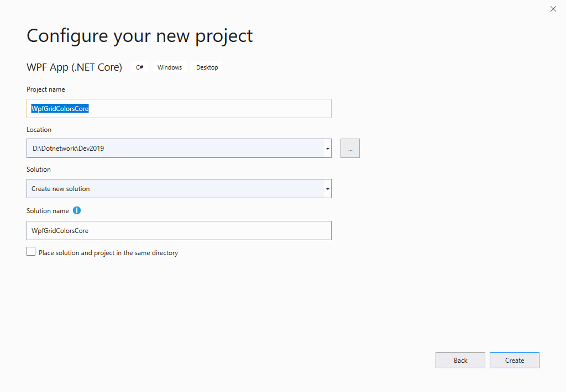Click the "Solution name" label text
Screen dimensions: 566x392
pos(48,211)
